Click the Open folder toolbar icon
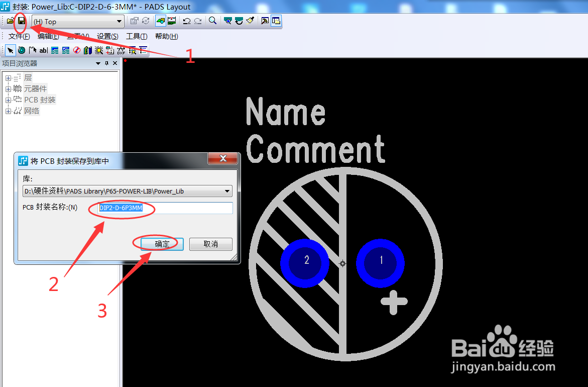Screen dimensions: 588x387 pos(10,21)
